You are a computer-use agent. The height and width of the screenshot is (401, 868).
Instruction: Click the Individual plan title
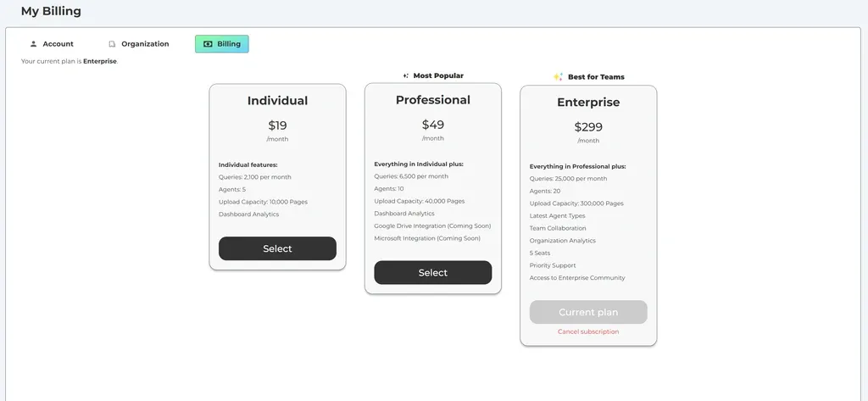click(277, 101)
